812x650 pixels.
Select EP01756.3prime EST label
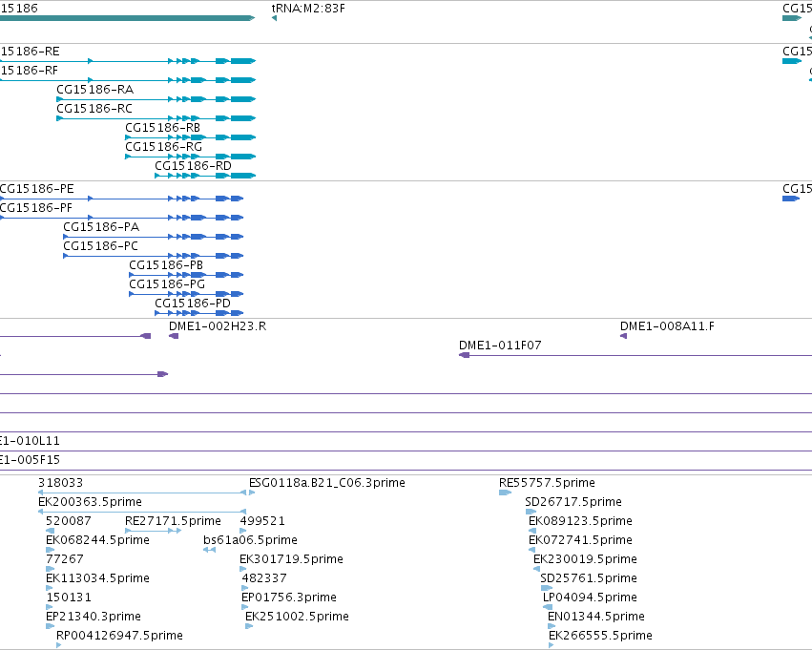point(289,598)
